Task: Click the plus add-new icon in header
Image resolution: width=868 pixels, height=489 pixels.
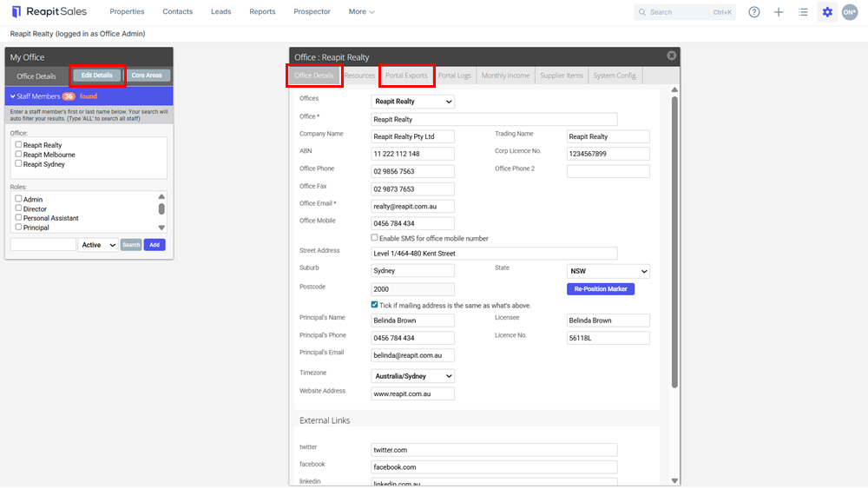Action: pos(779,11)
